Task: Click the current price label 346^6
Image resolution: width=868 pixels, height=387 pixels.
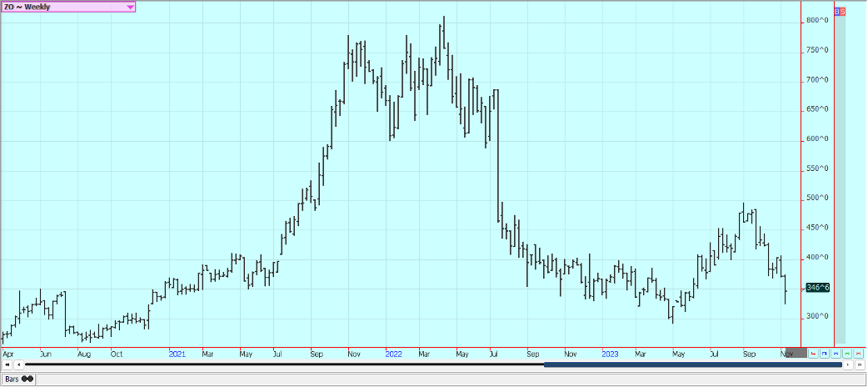Action: tap(818, 287)
